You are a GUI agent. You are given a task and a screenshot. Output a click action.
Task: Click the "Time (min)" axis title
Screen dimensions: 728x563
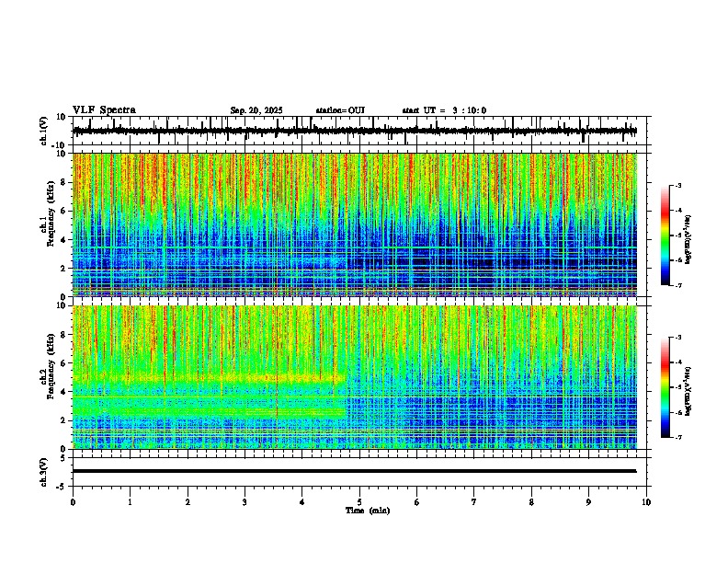point(368,511)
